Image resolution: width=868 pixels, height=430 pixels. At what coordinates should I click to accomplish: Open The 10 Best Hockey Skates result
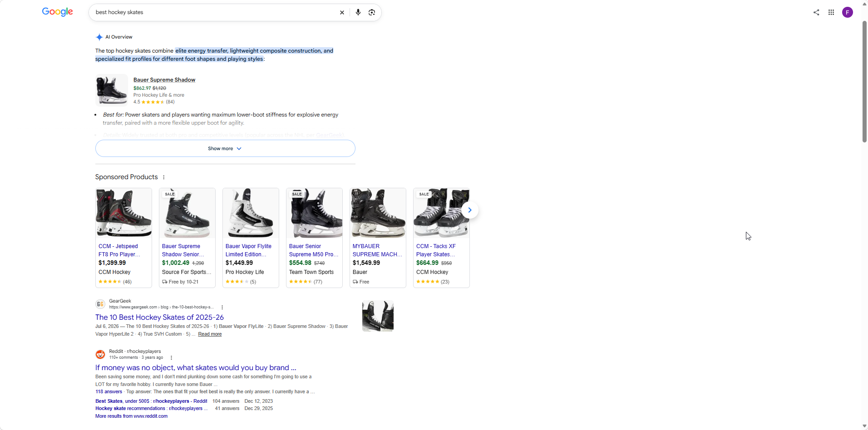(x=159, y=318)
